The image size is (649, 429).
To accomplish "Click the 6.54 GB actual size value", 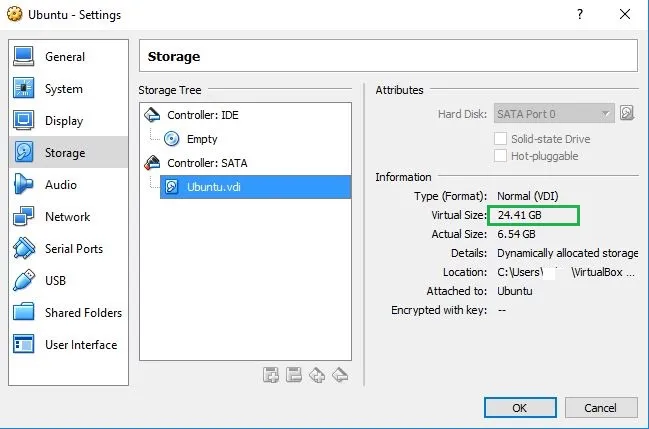I will click(516, 234).
